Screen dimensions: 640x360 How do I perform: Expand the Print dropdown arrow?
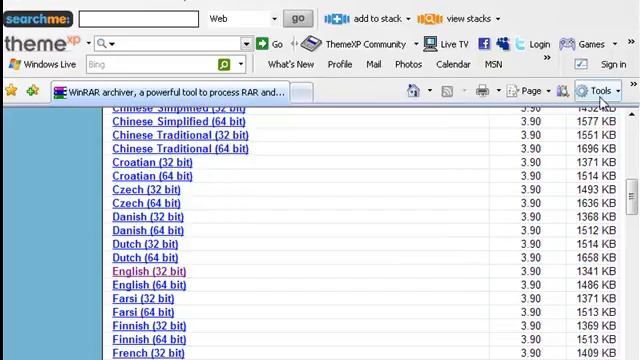pos(498,91)
